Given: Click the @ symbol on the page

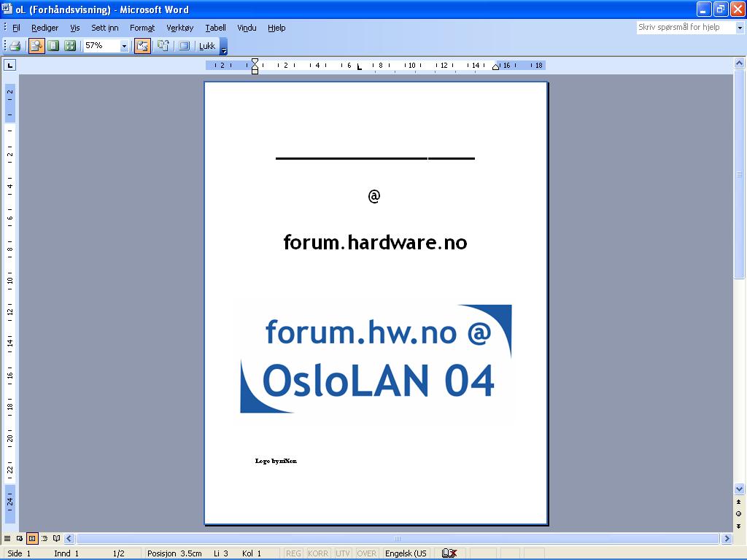Looking at the screenshot, I should click(x=374, y=195).
